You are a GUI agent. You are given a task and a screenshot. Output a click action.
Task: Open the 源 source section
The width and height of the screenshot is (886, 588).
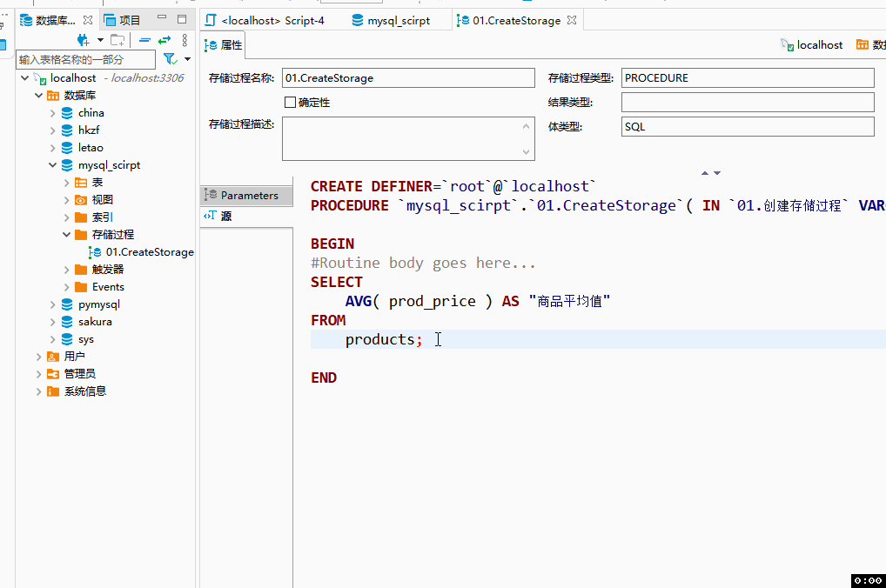click(246, 217)
